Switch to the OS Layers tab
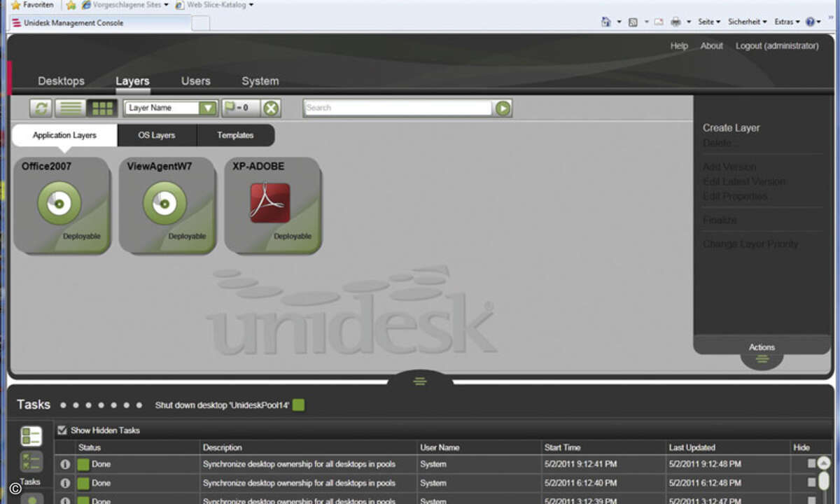The width and height of the screenshot is (840, 504). (x=157, y=135)
